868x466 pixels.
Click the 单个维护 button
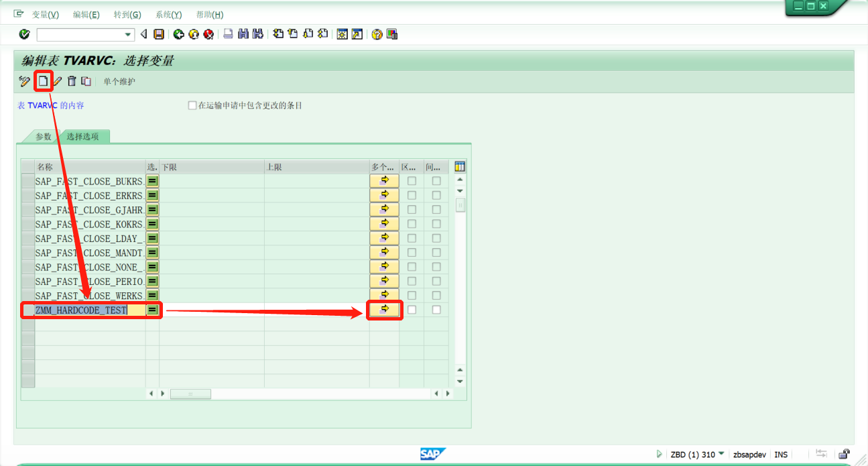tap(119, 80)
